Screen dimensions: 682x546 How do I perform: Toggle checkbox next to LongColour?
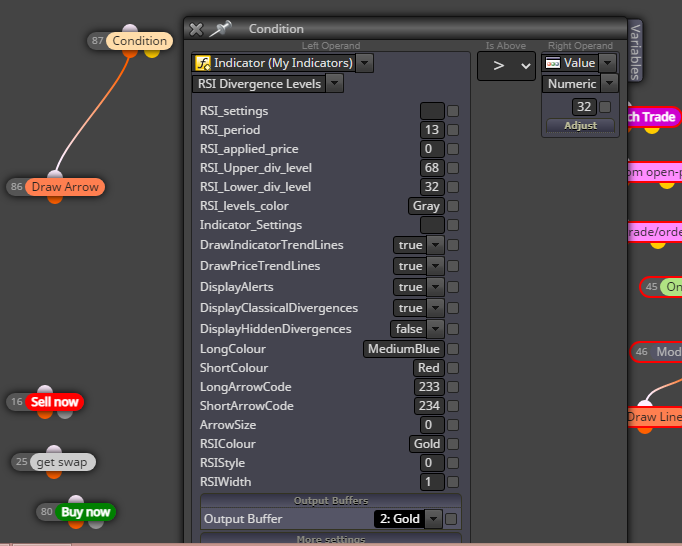click(x=453, y=349)
